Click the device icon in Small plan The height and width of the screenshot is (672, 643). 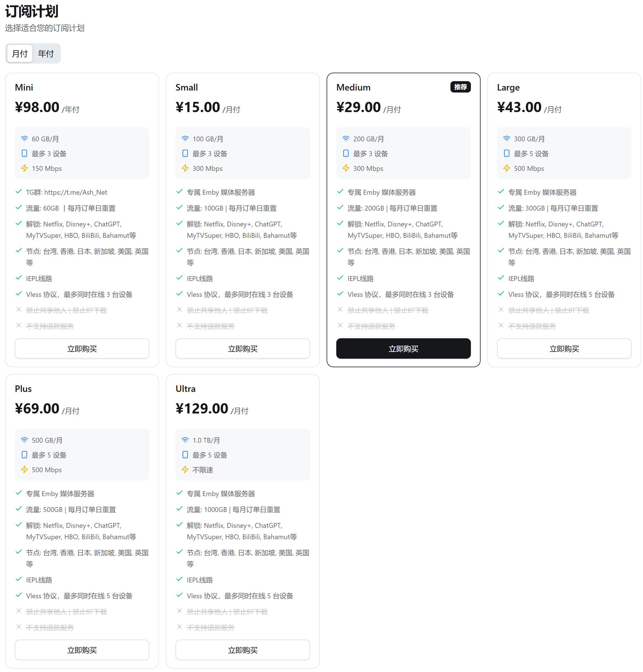185,154
